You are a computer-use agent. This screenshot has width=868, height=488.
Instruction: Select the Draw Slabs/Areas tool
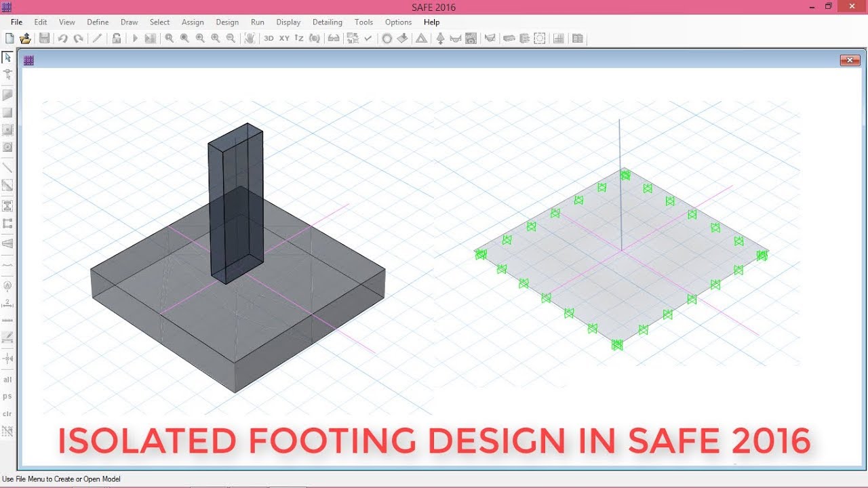click(x=7, y=95)
